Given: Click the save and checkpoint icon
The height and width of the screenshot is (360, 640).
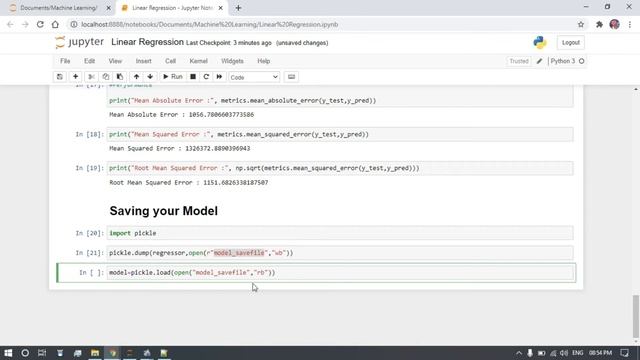Looking at the screenshot, I should point(60,77).
